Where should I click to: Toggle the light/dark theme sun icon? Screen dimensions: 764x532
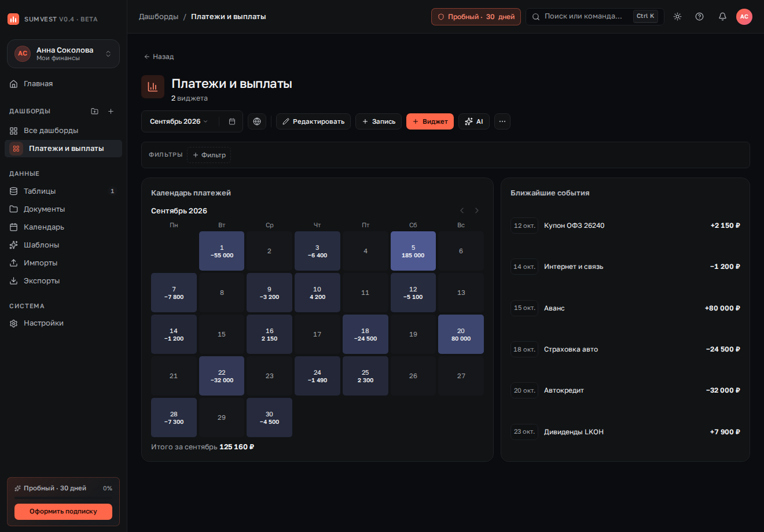(677, 17)
